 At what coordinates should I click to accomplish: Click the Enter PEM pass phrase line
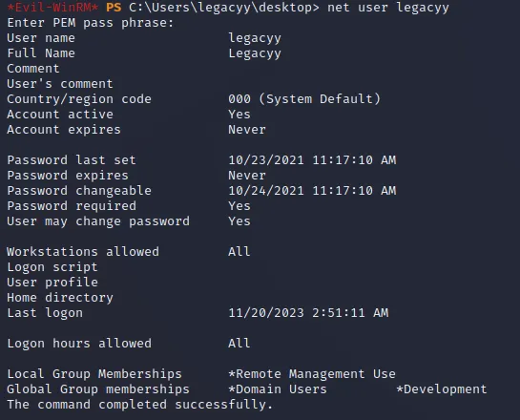click(91, 23)
